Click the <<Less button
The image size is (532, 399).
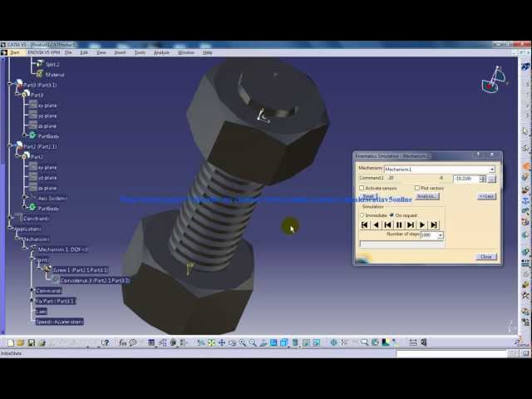[x=486, y=196]
